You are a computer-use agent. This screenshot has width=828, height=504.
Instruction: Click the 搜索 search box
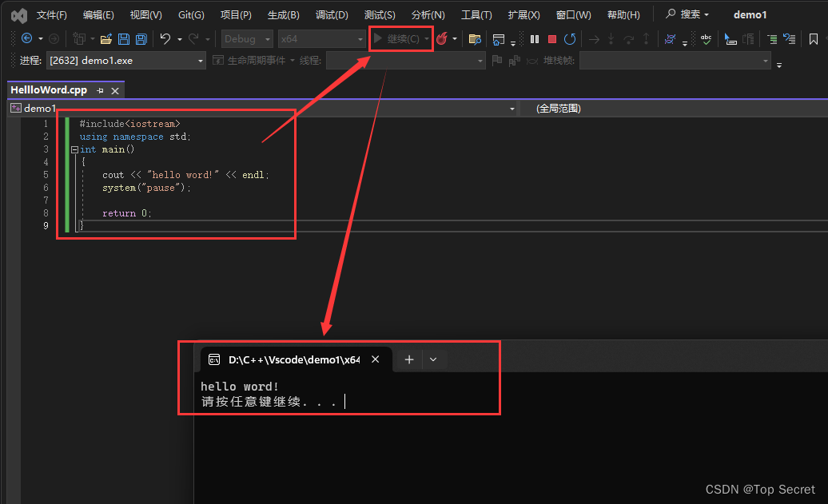click(687, 14)
